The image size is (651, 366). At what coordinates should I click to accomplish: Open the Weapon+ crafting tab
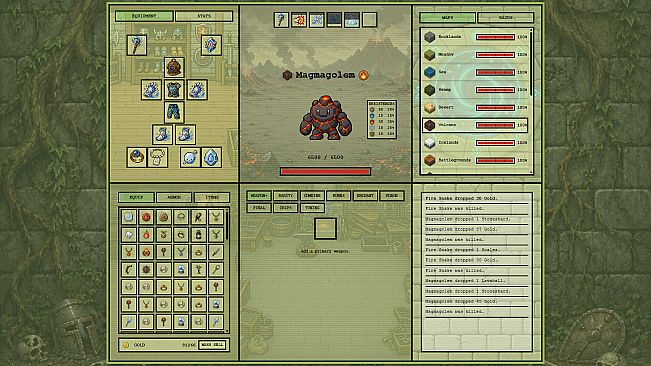pos(259,195)
